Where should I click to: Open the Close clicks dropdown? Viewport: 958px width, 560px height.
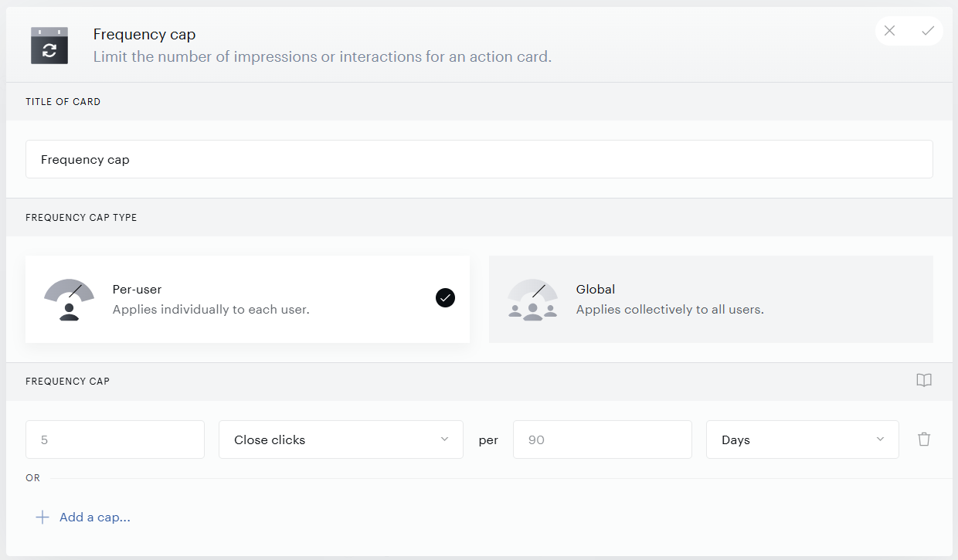(x=341, y=440)
